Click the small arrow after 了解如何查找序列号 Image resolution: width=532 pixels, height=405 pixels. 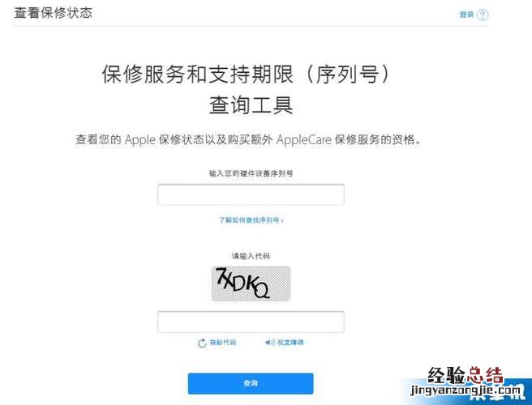282,220
